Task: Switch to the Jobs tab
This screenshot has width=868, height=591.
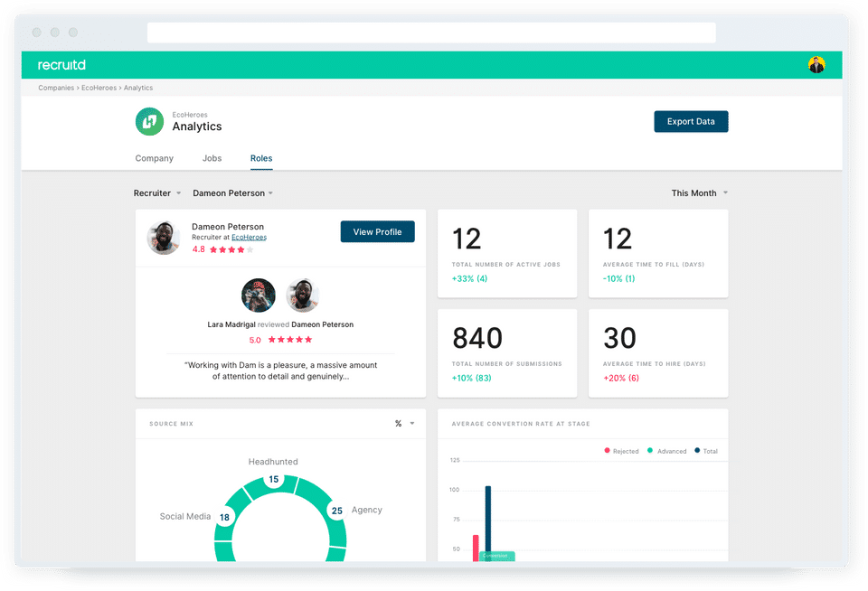Action: (x=212, y=158)
